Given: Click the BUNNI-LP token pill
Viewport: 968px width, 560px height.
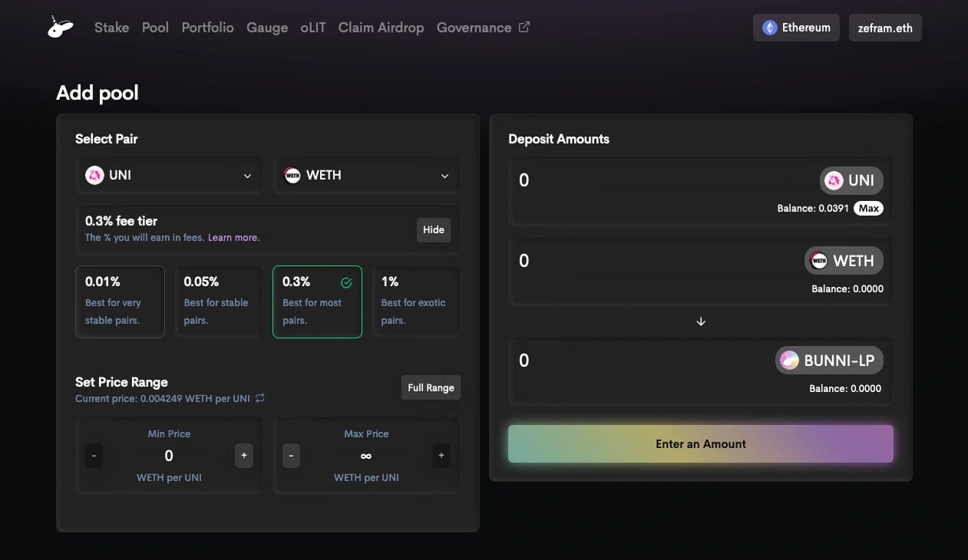Looking at the screenshot, I should [x=829, y=360].
